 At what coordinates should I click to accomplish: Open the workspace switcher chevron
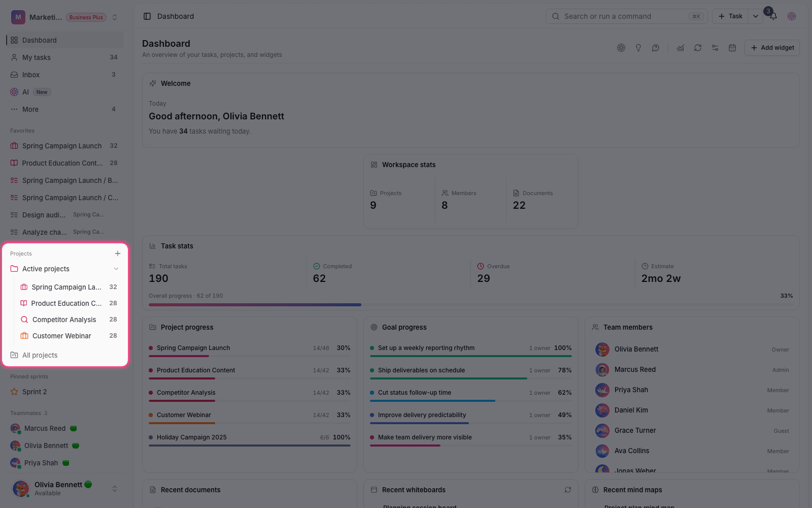coord(115,17)
